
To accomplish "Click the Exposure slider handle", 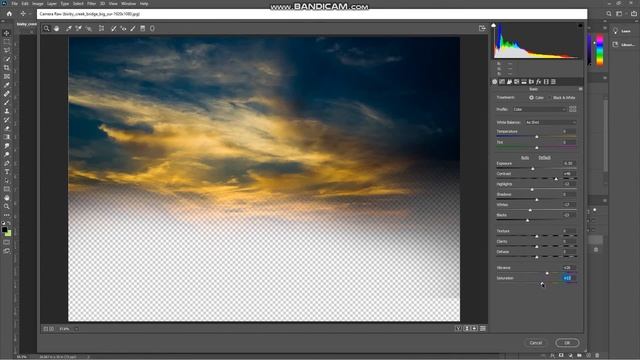I will pos(533,169).
